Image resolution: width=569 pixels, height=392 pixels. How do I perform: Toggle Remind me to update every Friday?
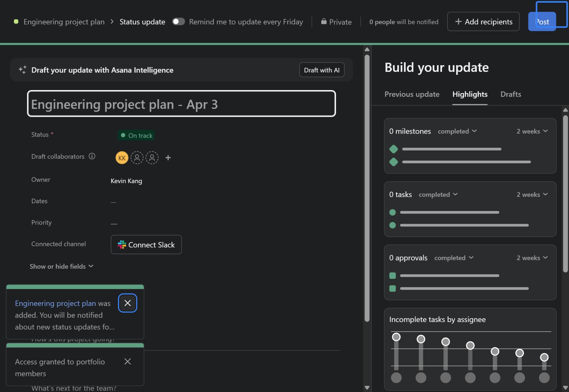click(x=178, y=22)
